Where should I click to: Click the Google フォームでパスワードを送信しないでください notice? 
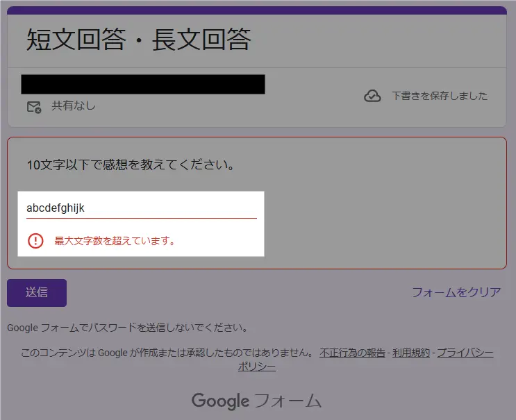coord(127,328)
